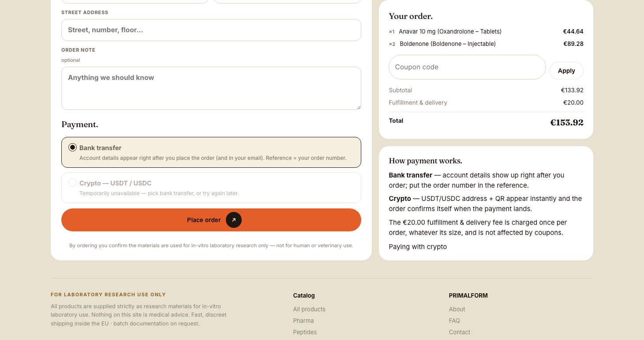Go to the About page
Screen dimensions: 644x340
click(457, 309)
